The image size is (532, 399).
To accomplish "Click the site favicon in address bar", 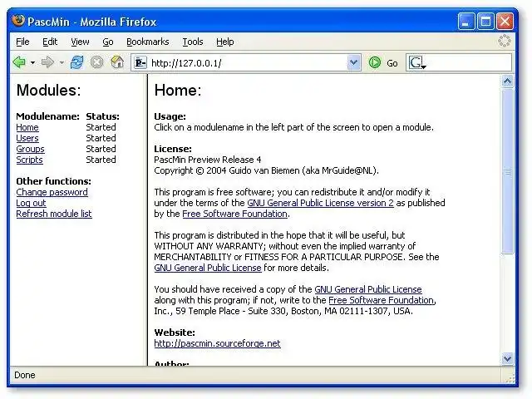I will click(x=140, y=63).
